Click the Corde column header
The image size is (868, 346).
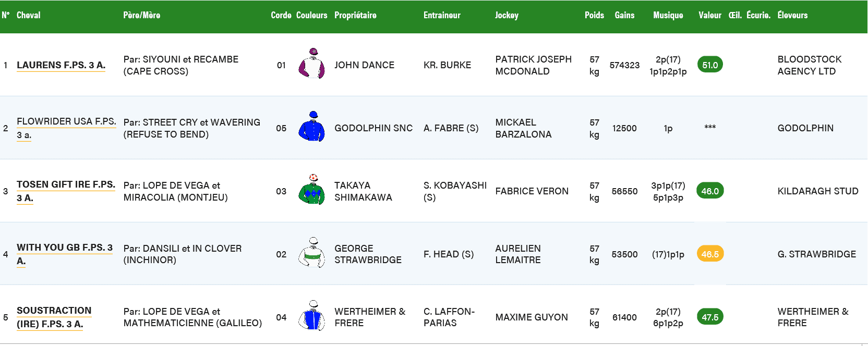click(x=281, y=15)
